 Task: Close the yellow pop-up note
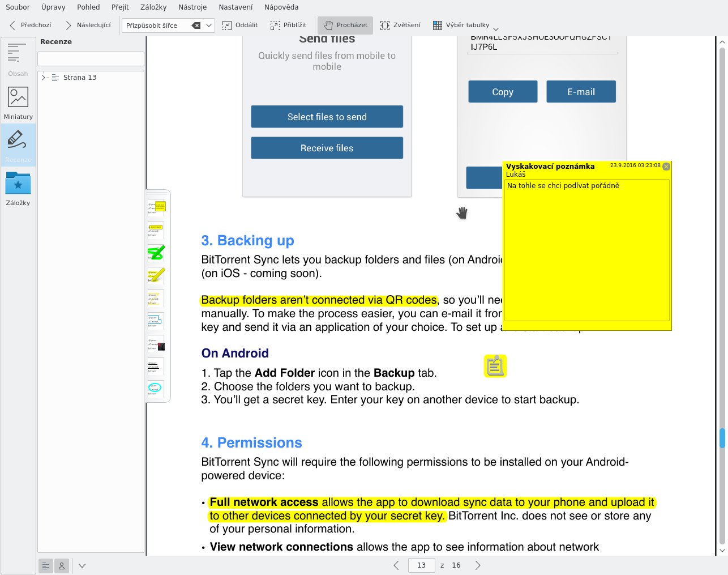point(666,167)
